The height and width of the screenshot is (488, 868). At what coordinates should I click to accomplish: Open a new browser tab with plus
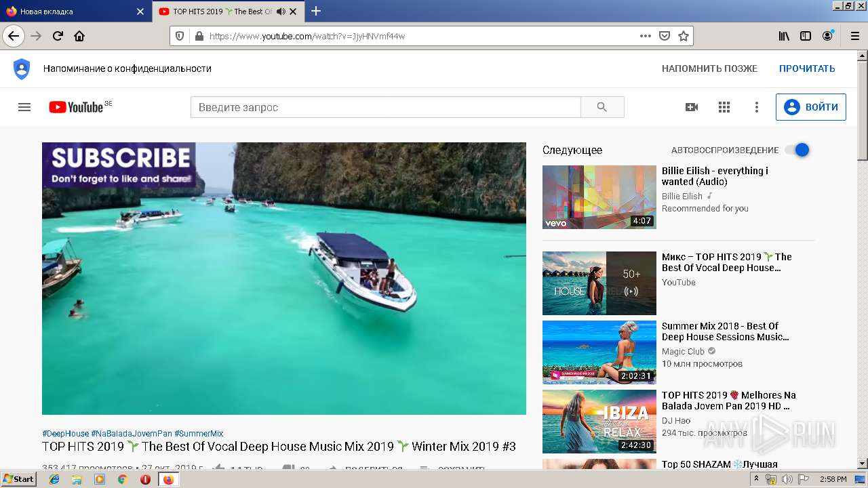tap(316, 11)
